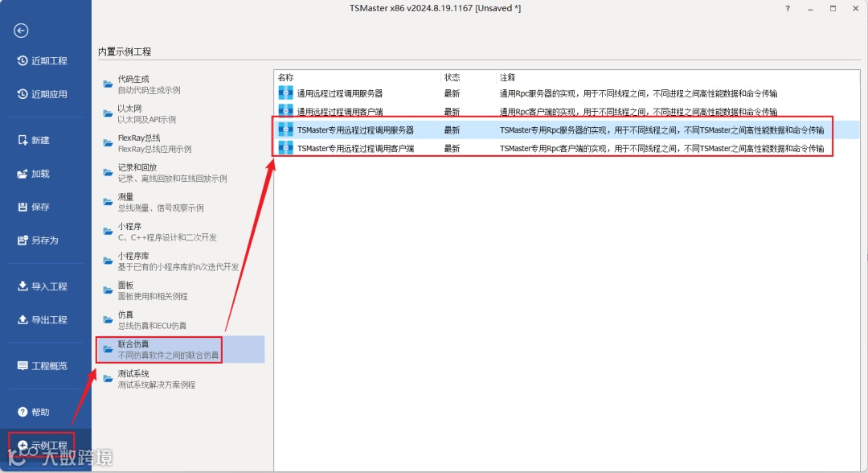This screenshot has height=473, width=868.
Task: Select the 小程序 category
Action: (181, 232)
